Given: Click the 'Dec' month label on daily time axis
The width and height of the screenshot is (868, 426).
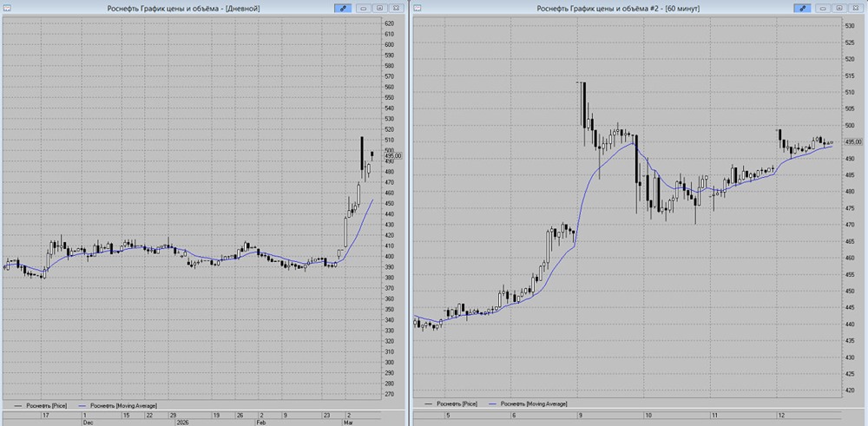Looking at the screenshot, I should (x=86, y=422).
